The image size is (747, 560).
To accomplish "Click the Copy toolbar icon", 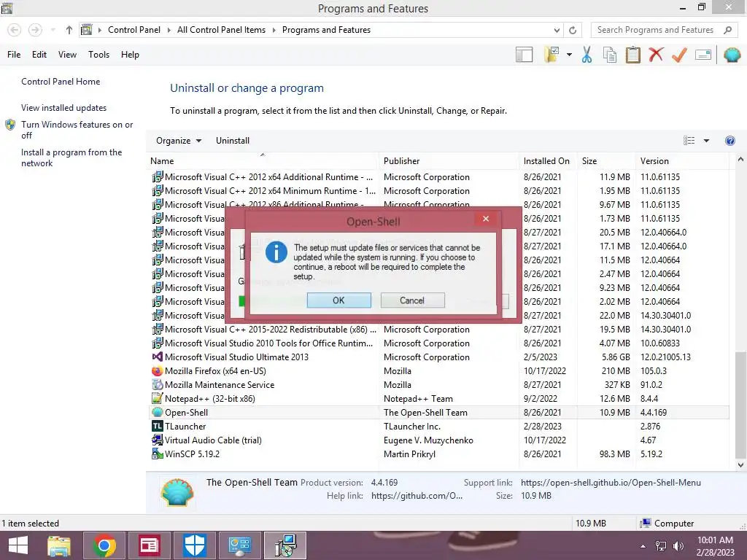I will click(610, 55).
